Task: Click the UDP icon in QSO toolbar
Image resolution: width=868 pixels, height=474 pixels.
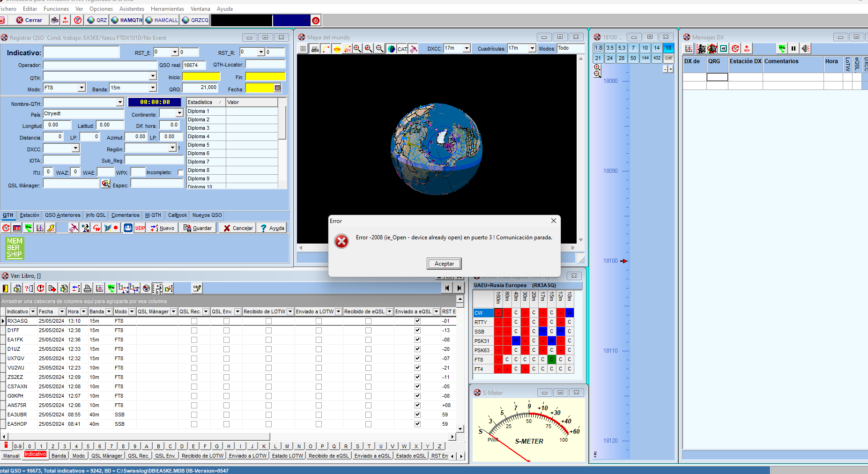Action: tap(140, 228)
